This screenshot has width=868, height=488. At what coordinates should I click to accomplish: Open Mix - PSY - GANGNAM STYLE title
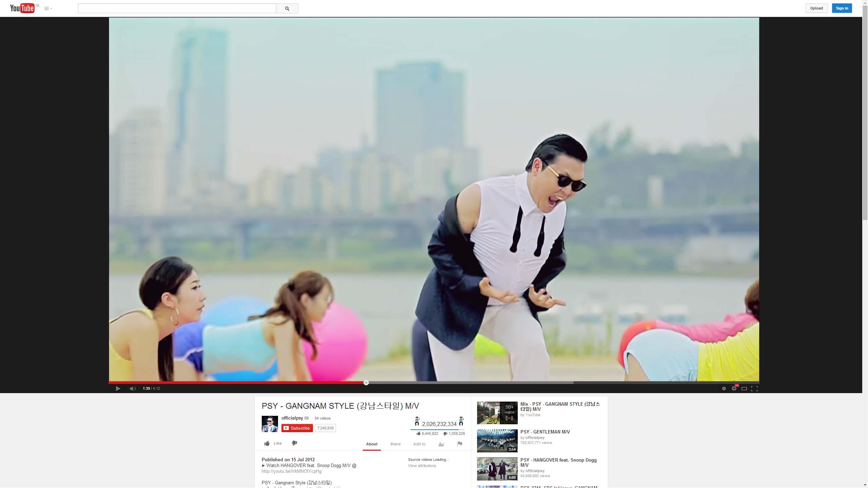560,406
